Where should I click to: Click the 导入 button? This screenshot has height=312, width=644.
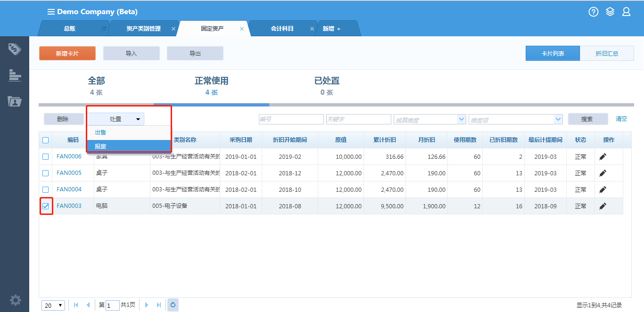click(x=132, y=53)
